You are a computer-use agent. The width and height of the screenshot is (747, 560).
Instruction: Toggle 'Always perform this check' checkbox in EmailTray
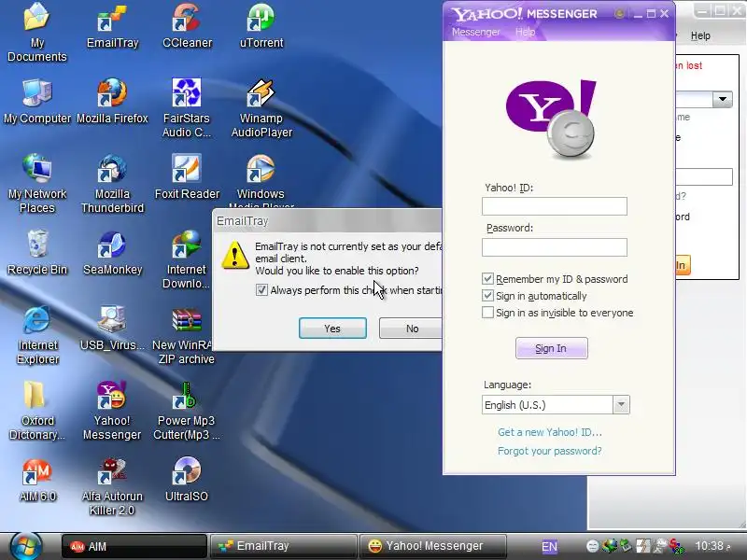click(x=261, y=290)
